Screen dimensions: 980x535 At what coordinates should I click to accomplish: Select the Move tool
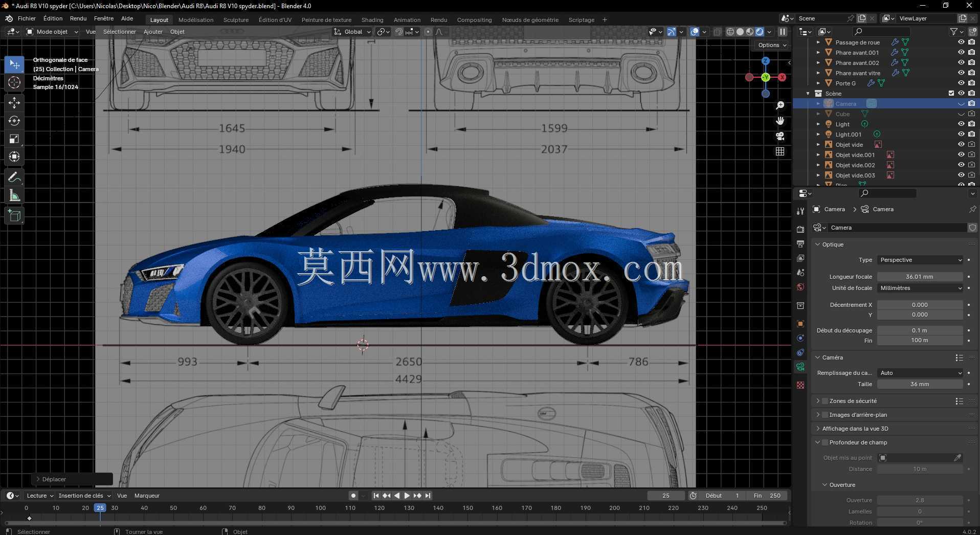14,103
